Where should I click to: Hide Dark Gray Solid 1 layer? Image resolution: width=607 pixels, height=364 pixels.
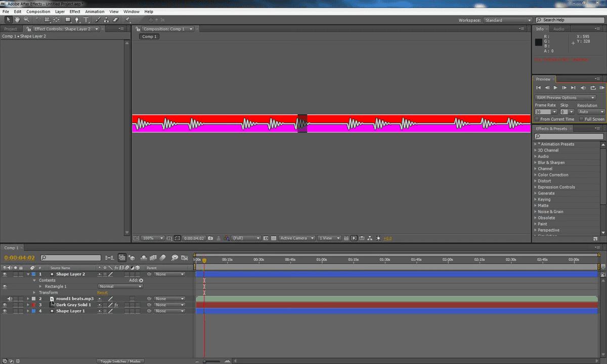coord(5,305)
